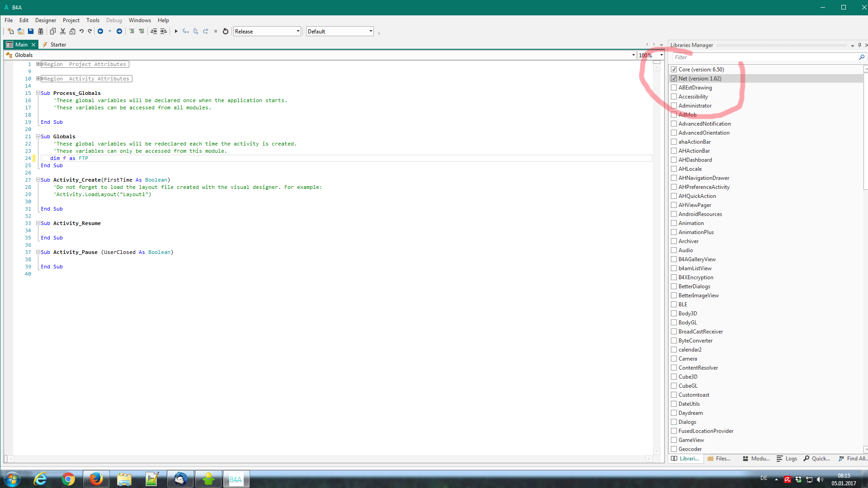Select the Cut tool icon

[62, 31]
